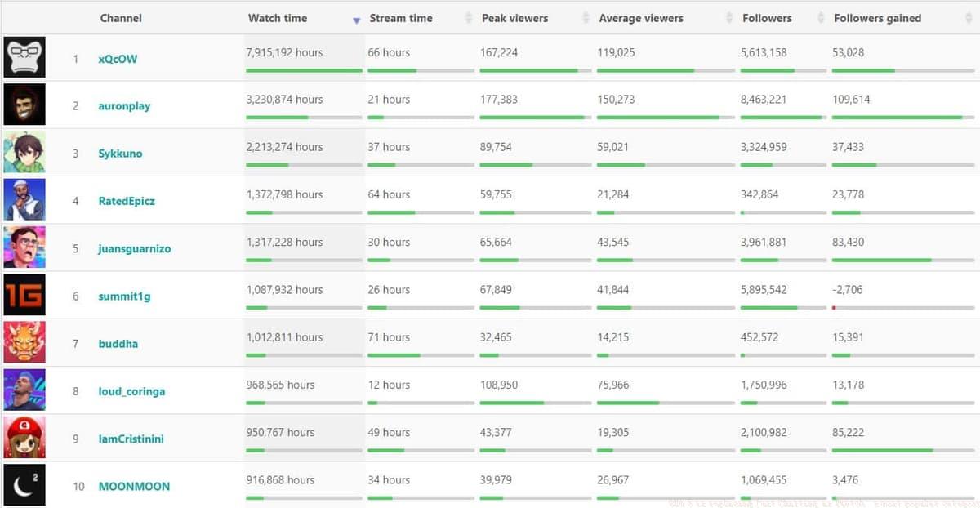Viewport: 980px width, 508px height.
Task: Click xQcOW's channel avatar
Action: tap(24, 58)
